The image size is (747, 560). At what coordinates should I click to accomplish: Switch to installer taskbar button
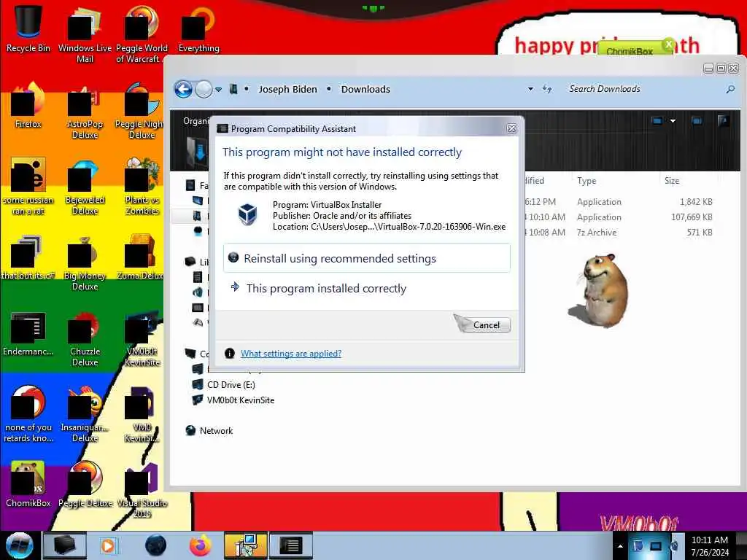click(x=245, y=545)
